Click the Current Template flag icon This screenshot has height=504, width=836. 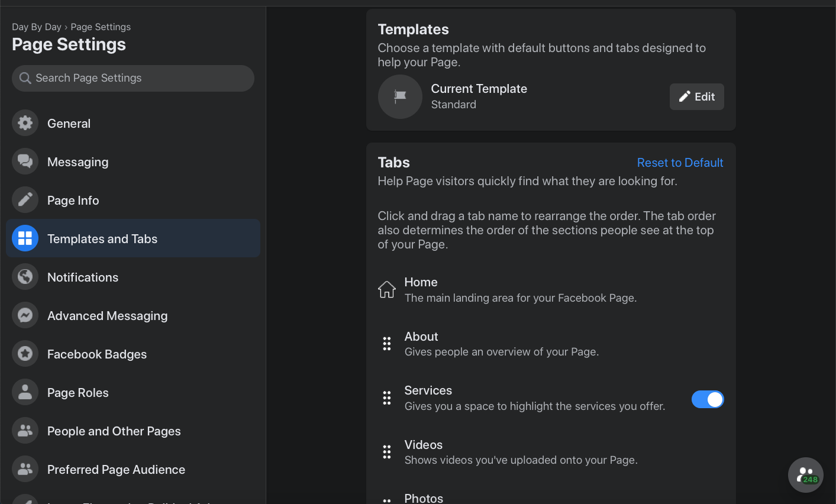(400, 96)
